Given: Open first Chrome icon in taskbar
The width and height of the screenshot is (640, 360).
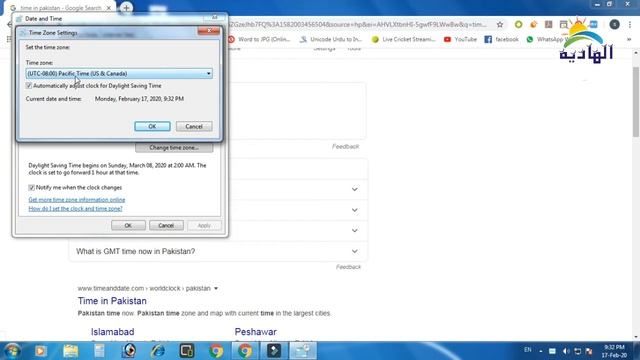Looking at the screenshot, I should click(216, 351).
